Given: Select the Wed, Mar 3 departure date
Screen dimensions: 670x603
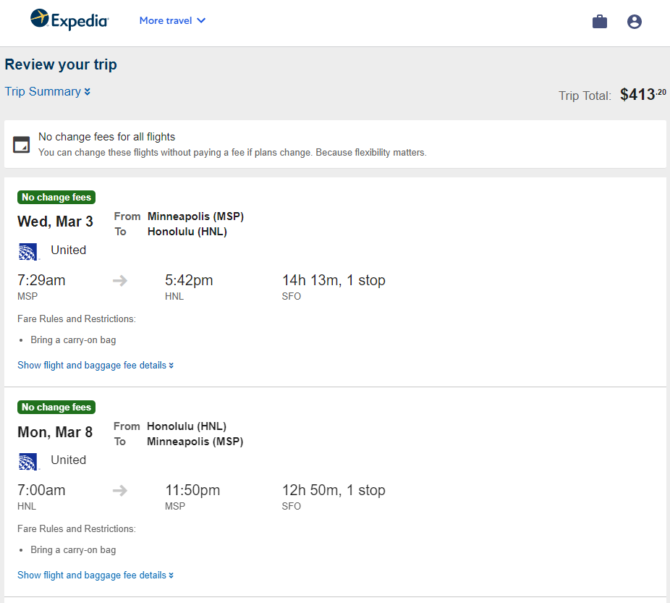Looking at the screenshot, I should tap(55, 222).
